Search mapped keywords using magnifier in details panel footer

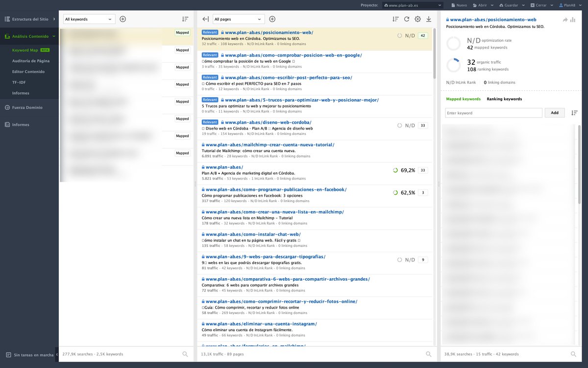pos(573,354)
